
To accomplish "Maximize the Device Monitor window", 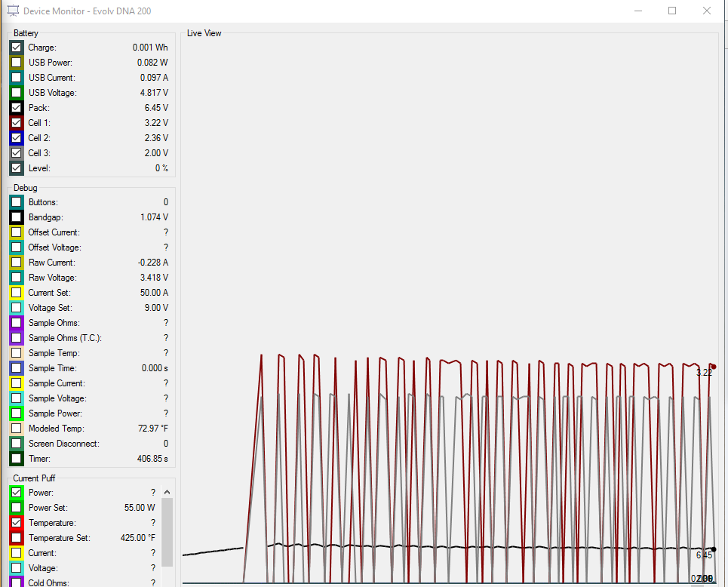I will [671, 11].
